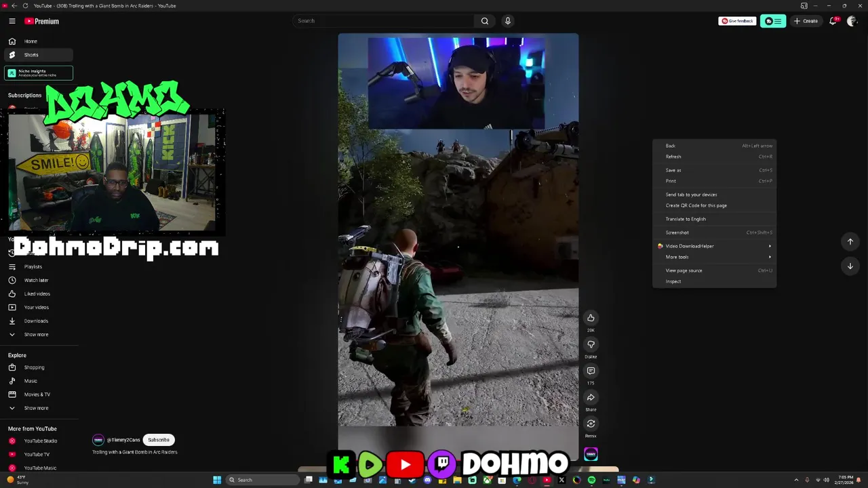
Task: Open the Short's comments panel
Action: [x=591, y=371]
